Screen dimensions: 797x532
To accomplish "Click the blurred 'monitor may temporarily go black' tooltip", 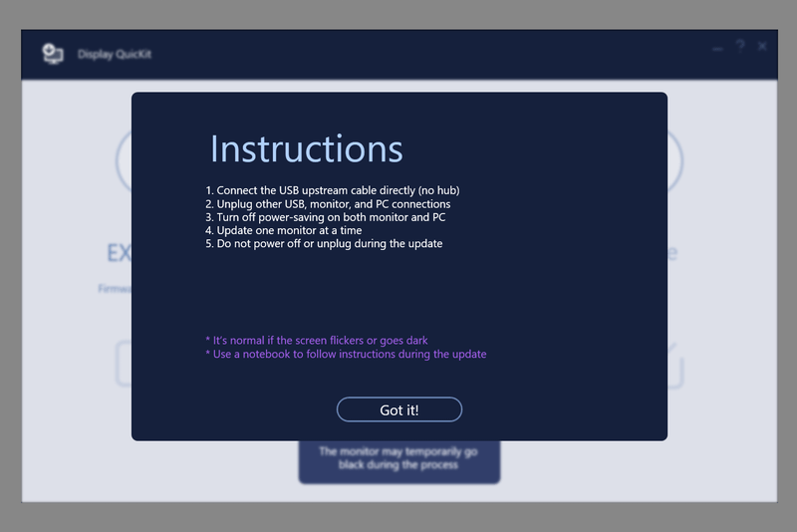I will 398,458.
